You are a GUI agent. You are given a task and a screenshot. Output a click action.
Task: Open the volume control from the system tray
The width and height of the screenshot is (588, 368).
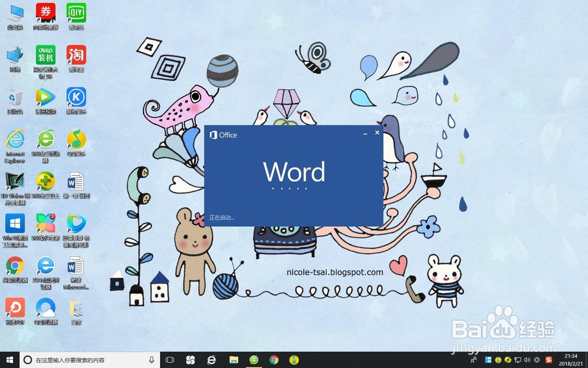pos(527,360)
